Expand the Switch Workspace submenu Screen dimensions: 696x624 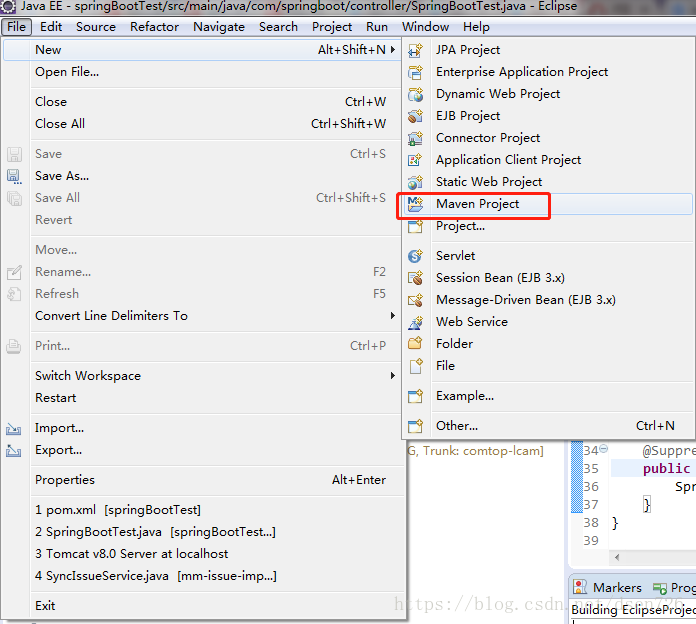392,375
